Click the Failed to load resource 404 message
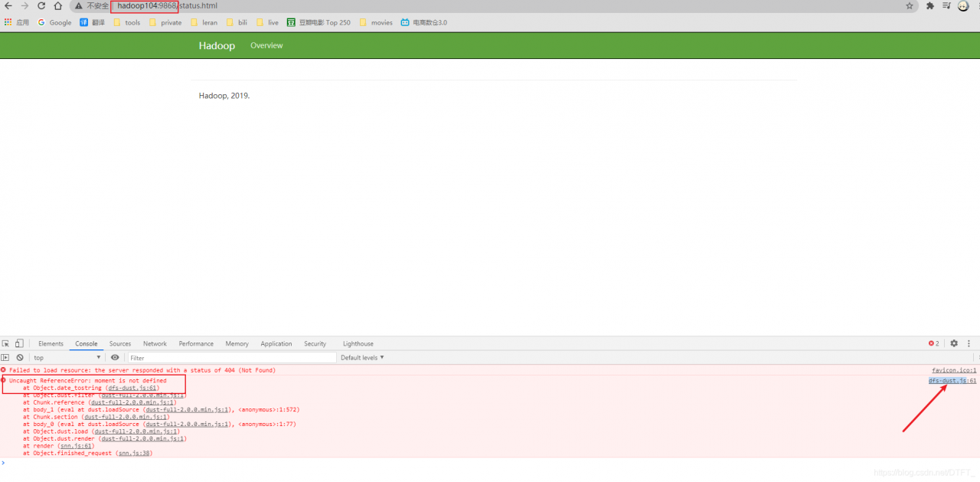Viewport: 980px width, 482px height. (x=142, y=370)
